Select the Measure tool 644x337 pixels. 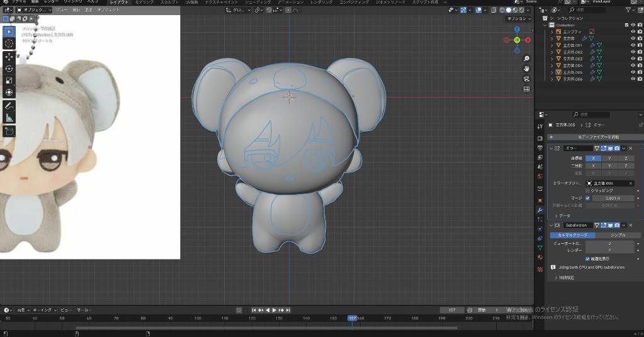(9, 117)
